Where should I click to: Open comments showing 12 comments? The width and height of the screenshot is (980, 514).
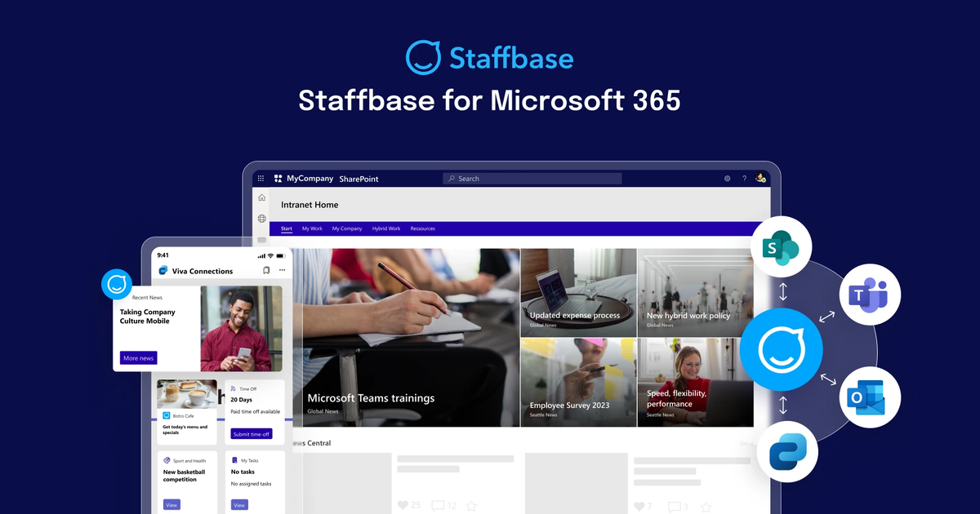point(437,506)
